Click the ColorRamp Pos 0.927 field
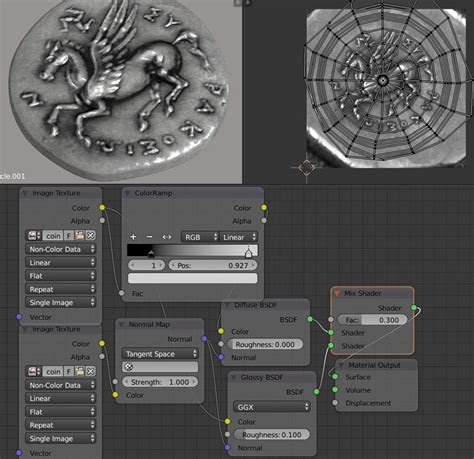Image resolution: width=474 pixels, height=459 pixels. [213, 265]
